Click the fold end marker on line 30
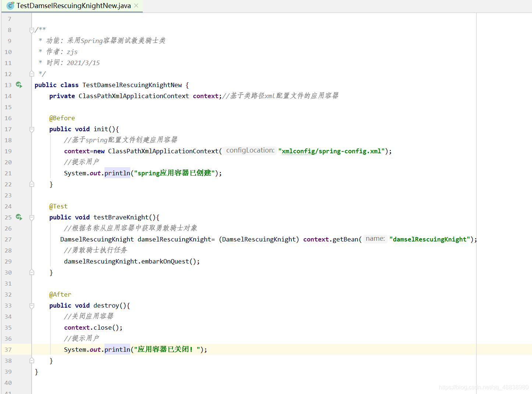 tap(32, 272)
